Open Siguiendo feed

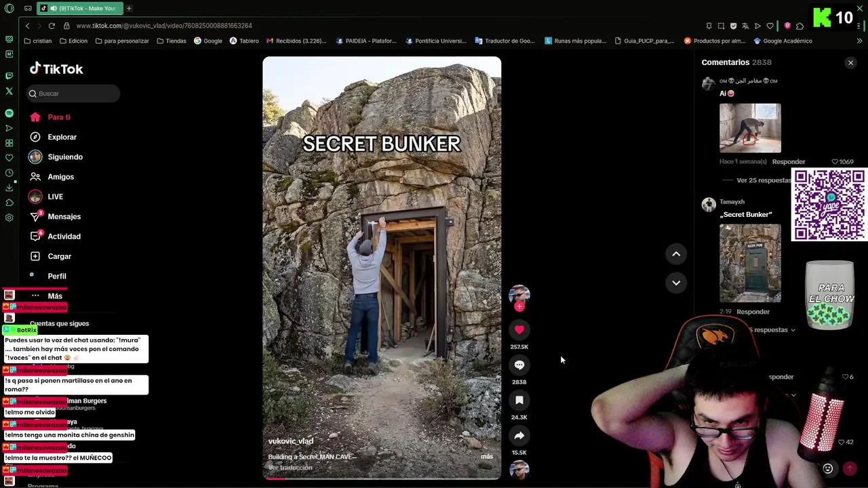56,157
